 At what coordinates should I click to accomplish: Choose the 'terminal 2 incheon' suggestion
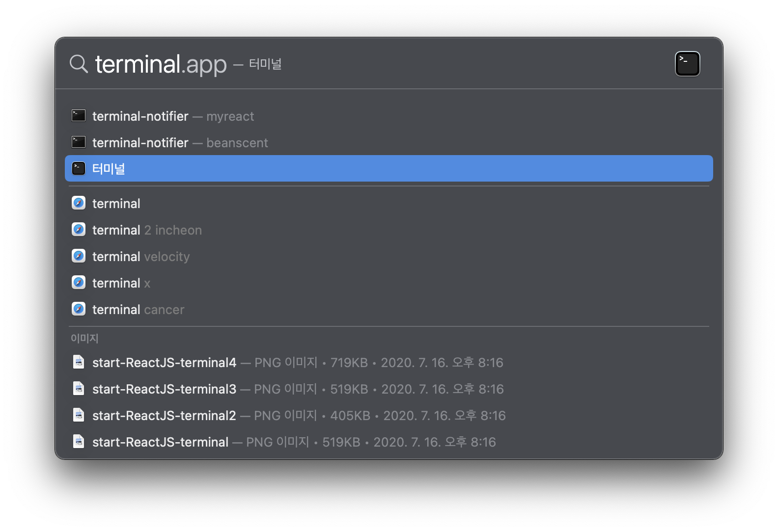(x=389, y=230)
